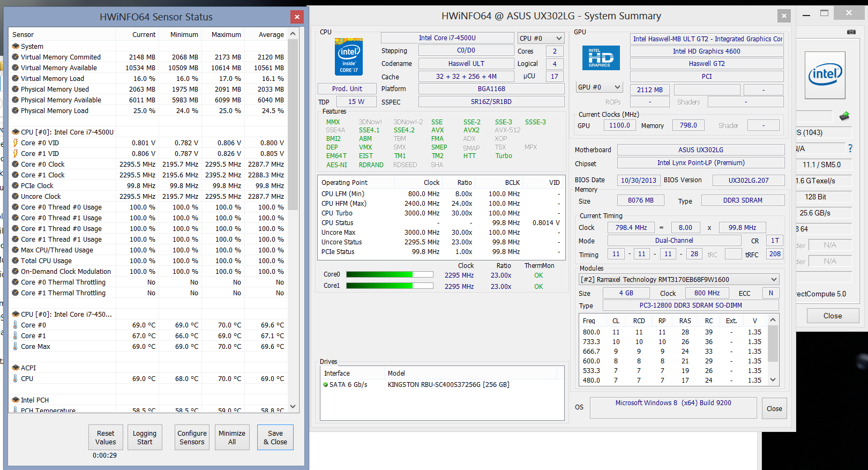This screenshot has width=868, height=470.
Task: Click the Logging Start button
Action: 145,437
